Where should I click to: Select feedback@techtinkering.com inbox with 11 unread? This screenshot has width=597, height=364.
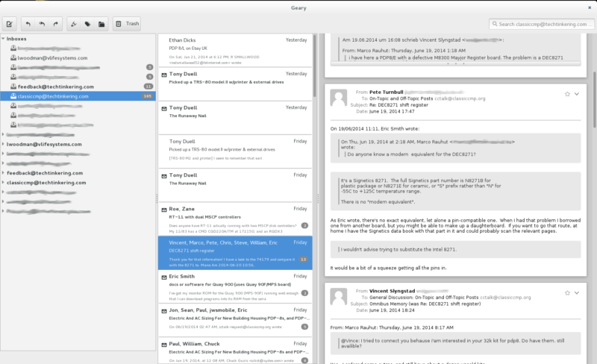(x=78, y=87)
